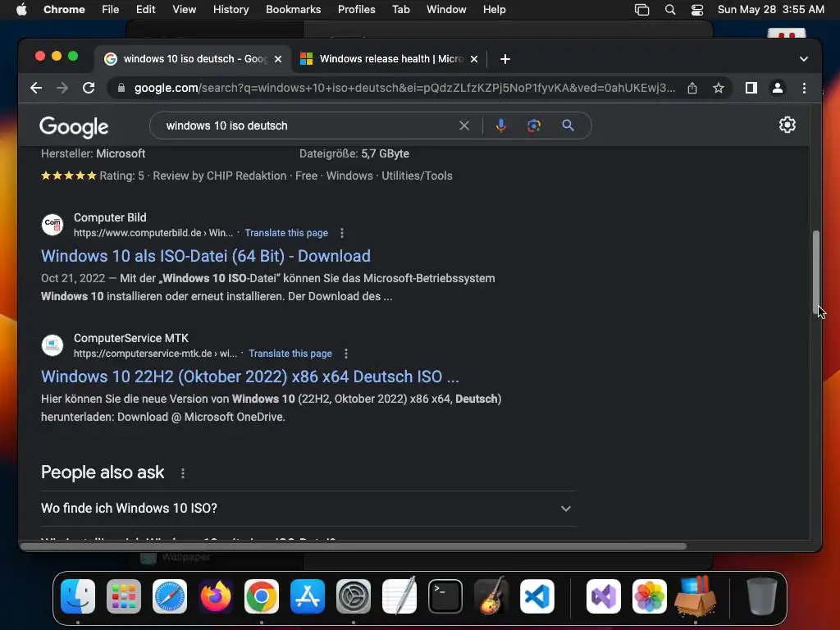This screenshot has width=840, height=630.
Task: Open the Chrome app menu
Action: coord(64,9)
